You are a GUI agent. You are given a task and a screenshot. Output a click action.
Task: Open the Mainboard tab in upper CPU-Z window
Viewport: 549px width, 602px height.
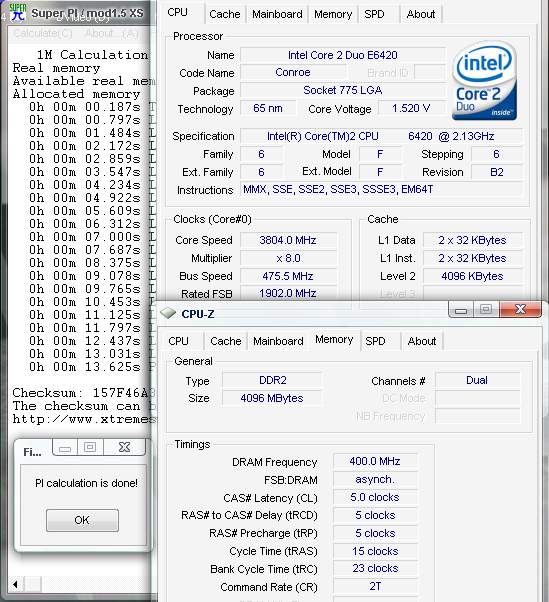pyautogui.click(x=277, y=14)
